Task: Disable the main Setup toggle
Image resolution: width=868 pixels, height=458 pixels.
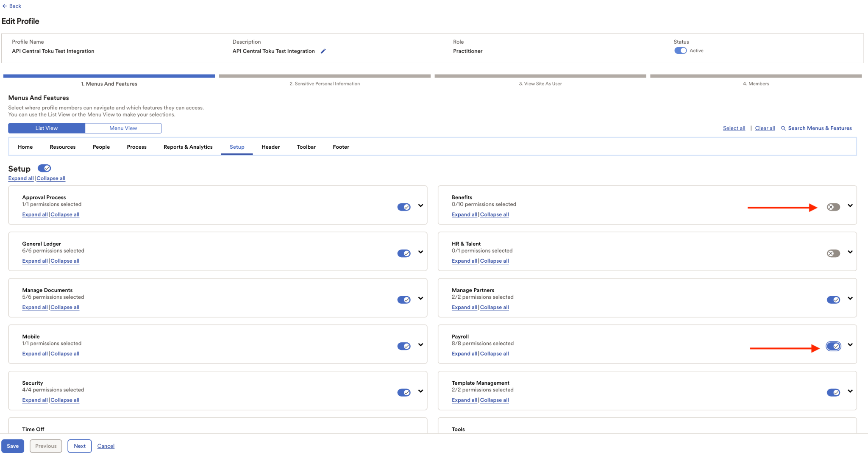Action: pyautogui.click(x=44, y=168)
